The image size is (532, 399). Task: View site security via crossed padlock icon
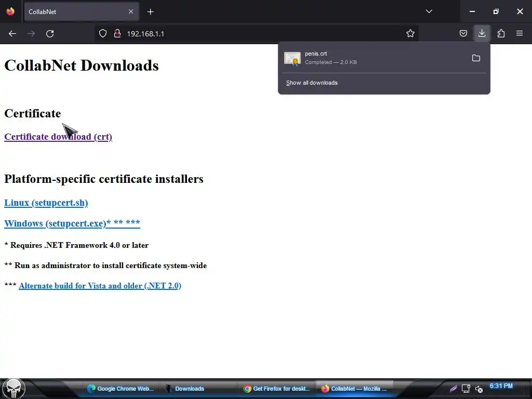click(117, 34)
